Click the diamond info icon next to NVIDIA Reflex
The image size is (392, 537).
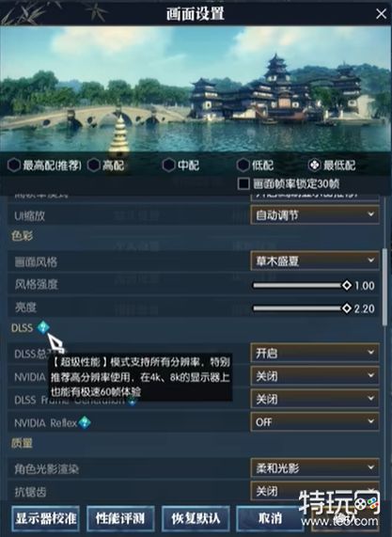pyautogui.click(x=85, y=422)
